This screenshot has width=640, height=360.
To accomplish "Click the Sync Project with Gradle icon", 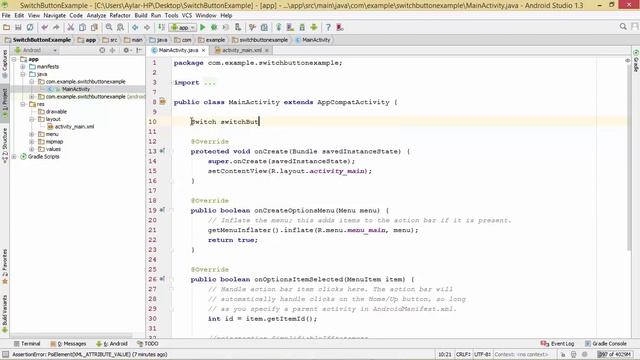I will (x=279, y=27).
